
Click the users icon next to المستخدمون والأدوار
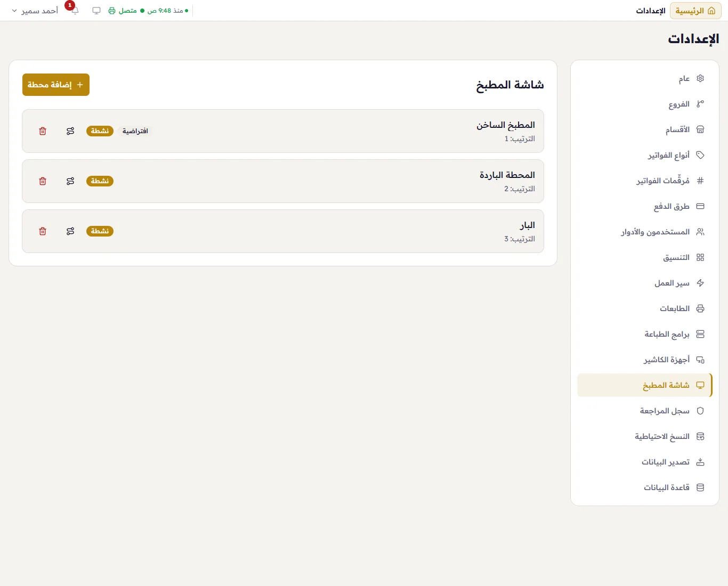pos(700,232)
